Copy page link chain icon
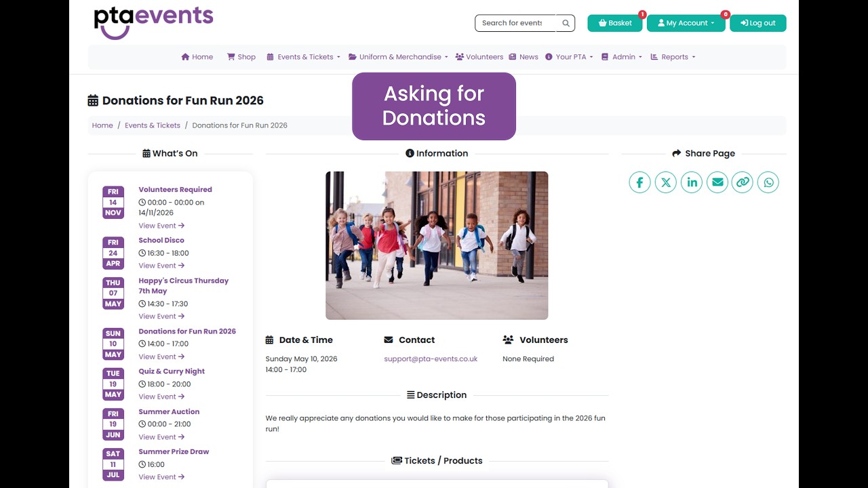The image size is (868, 488). pos(743,182)
